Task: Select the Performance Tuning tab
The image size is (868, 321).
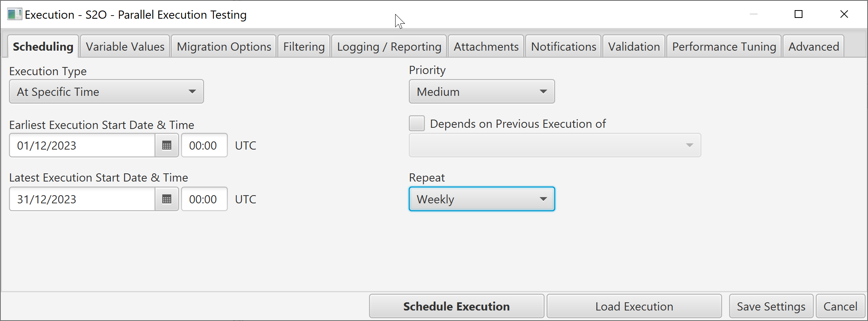Action: coord(724,47)
